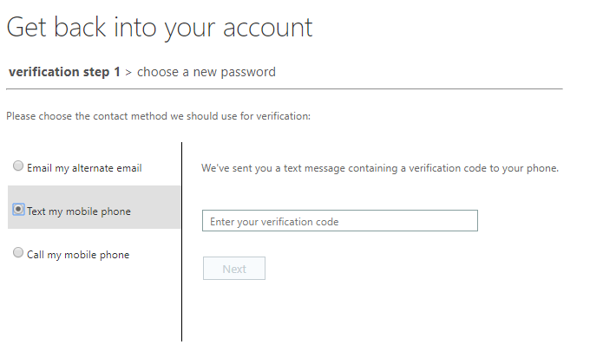Image resolution: width=603 pixels, height=364 pixels.
Task: Choose the Call my mobile phone radio button
Action: (x=18, y=253)
